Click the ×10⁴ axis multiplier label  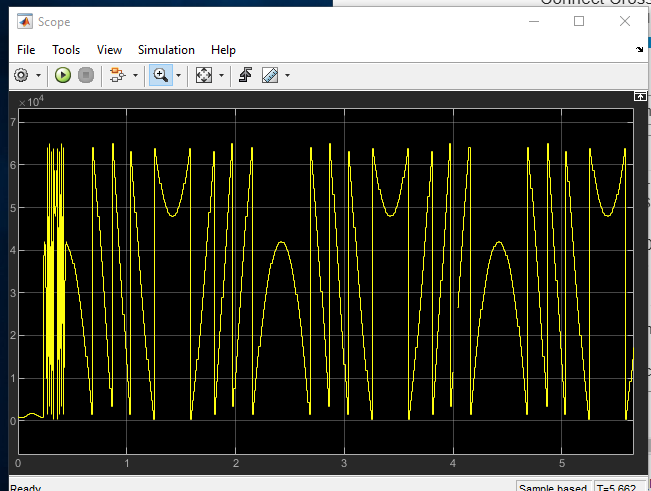[31, 101]
